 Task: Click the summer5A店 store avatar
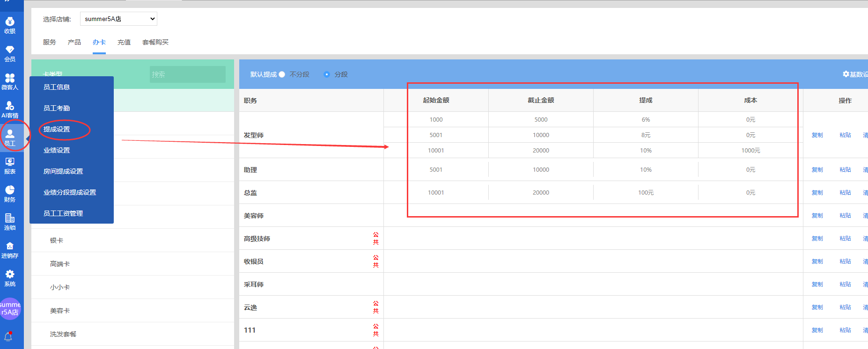[x=10, y=309]
